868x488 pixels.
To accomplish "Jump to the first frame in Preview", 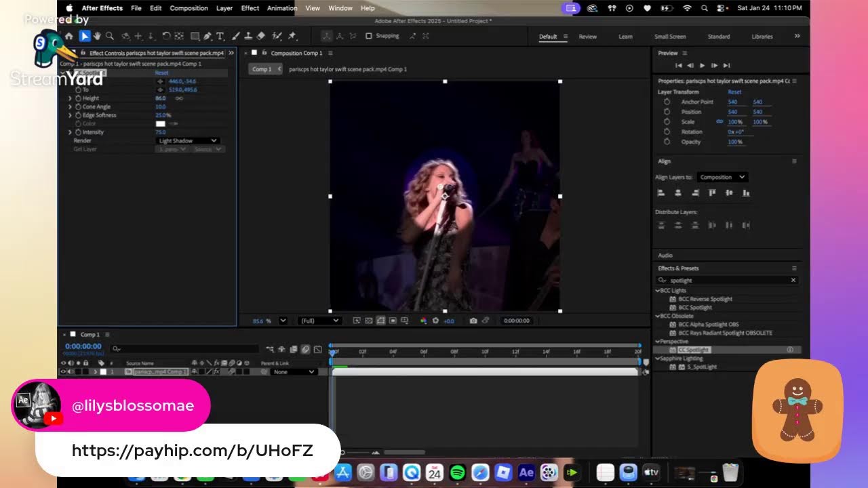I will click(678, 66).
